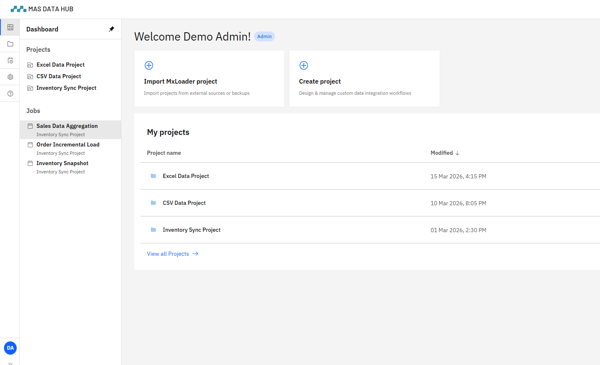600x365 pixels.
Task: Click Inventory Sync Project subtitle under Inventory Snapshot
Action: point(60,172)
